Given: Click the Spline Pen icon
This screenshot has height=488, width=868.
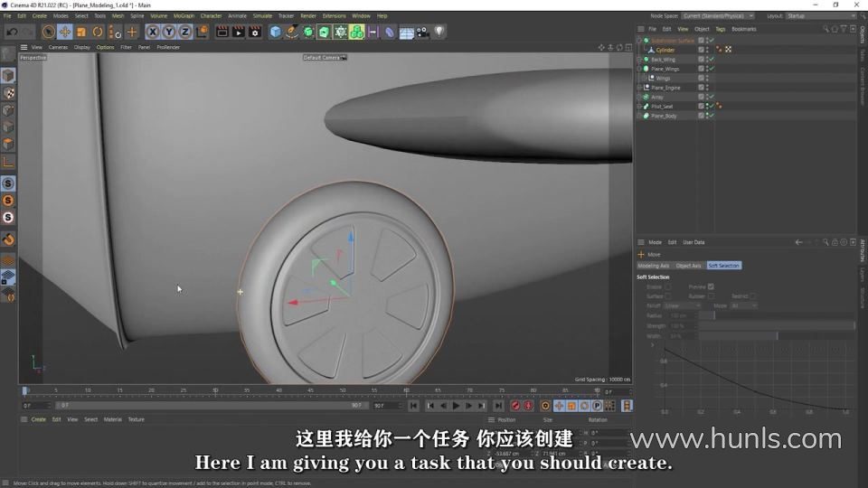Looking at the screenshot, I should (x=292, y=33).
